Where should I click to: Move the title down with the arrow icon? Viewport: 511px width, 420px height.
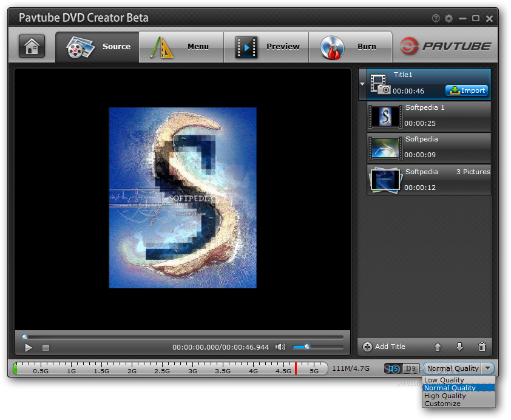(x=459, y=347)
